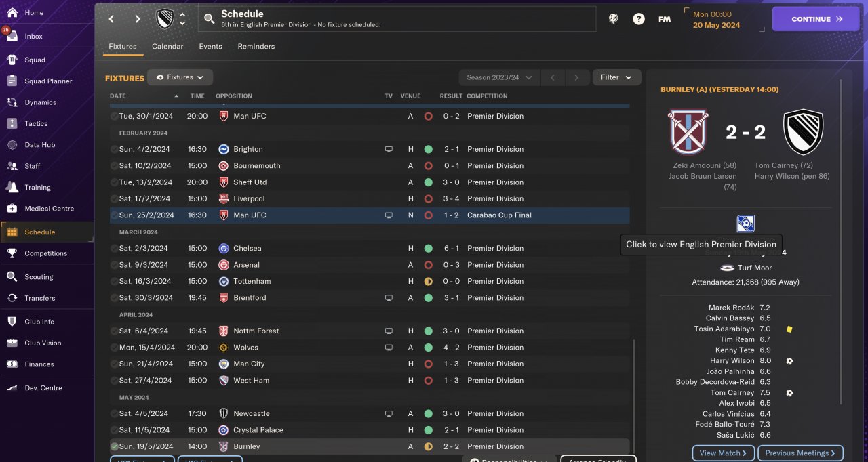Click the FM logo icon
This screenshot has height=462, width=868.
pos(665,19)
